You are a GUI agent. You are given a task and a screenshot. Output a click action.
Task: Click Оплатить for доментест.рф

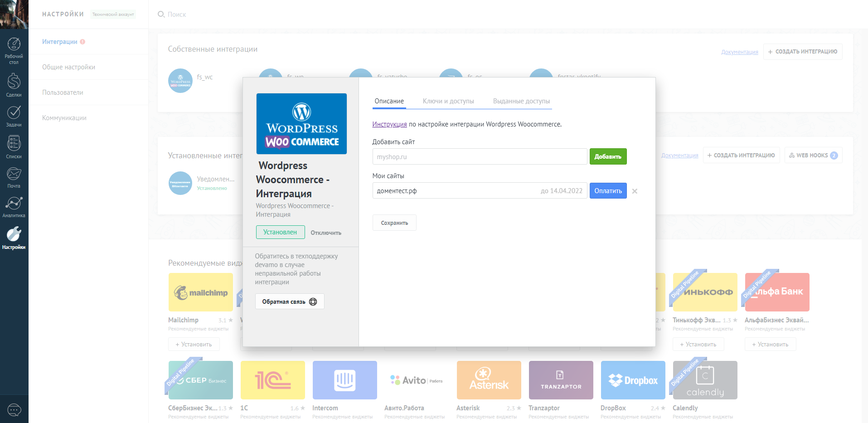click(x=608, y=190)
